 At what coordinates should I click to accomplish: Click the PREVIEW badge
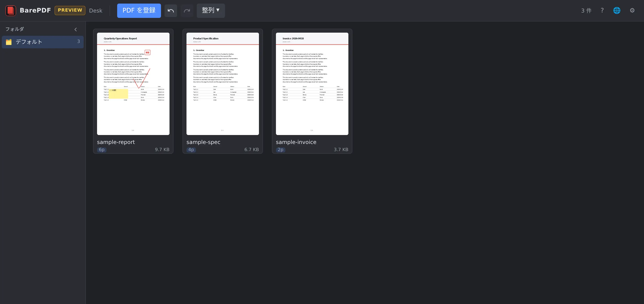pyautogui.click(x=70, y=10)
